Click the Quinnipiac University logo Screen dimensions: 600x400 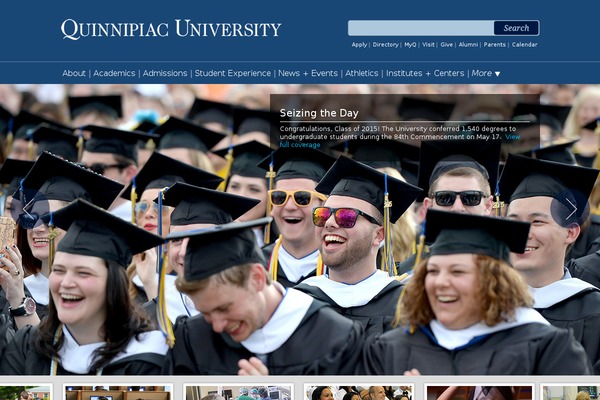click(x=171, y=29)
